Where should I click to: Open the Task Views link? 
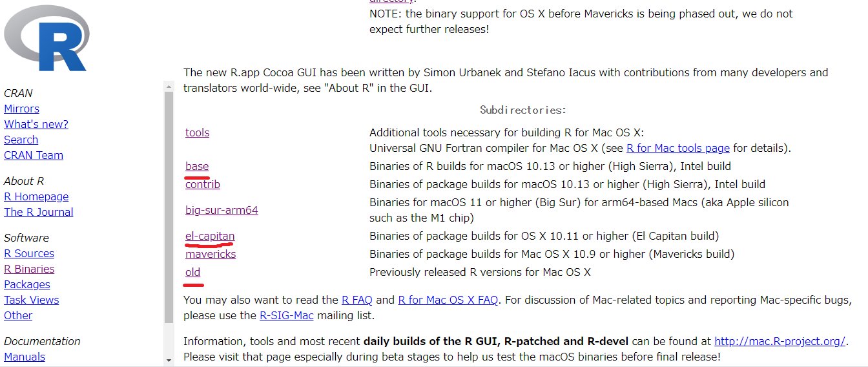tap(31, 300)
